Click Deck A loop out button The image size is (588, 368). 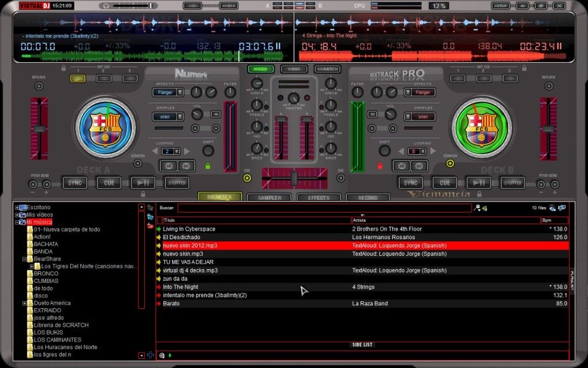point(186,166)
